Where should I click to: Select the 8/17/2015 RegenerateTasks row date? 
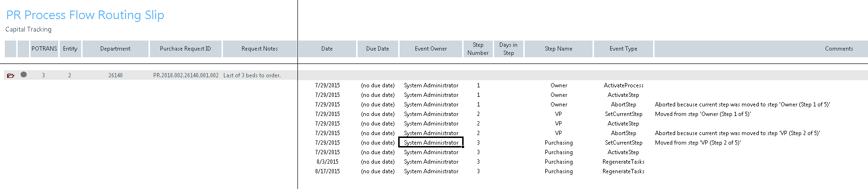tap(328, 171)
